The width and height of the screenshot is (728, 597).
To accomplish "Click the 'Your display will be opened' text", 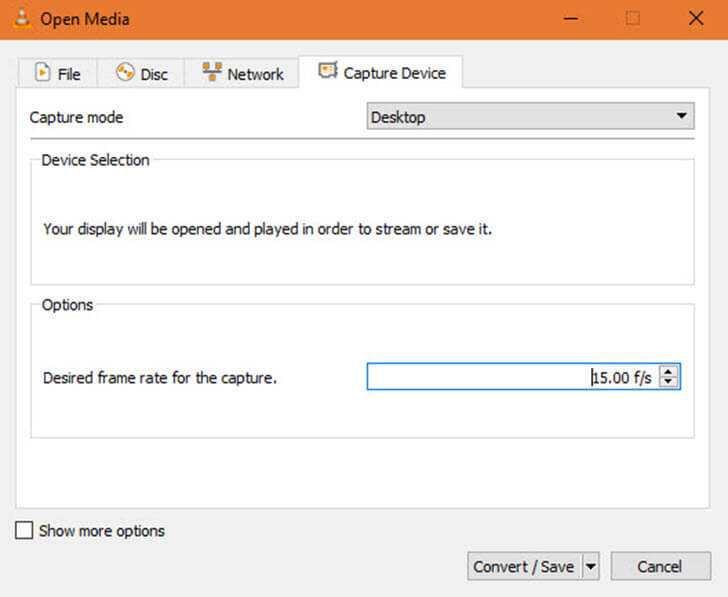I will (267, 229).
